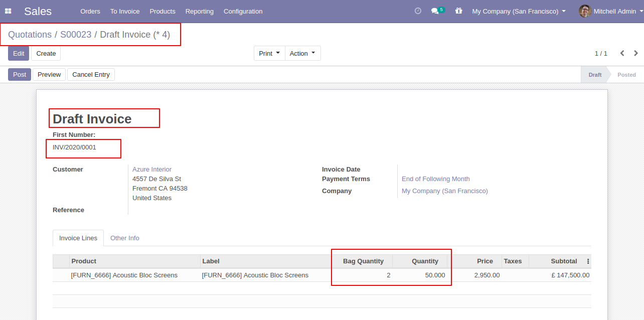Screen dimensions: 644x320
Task: Open the Products menu
Action: [x=163, y=11]
